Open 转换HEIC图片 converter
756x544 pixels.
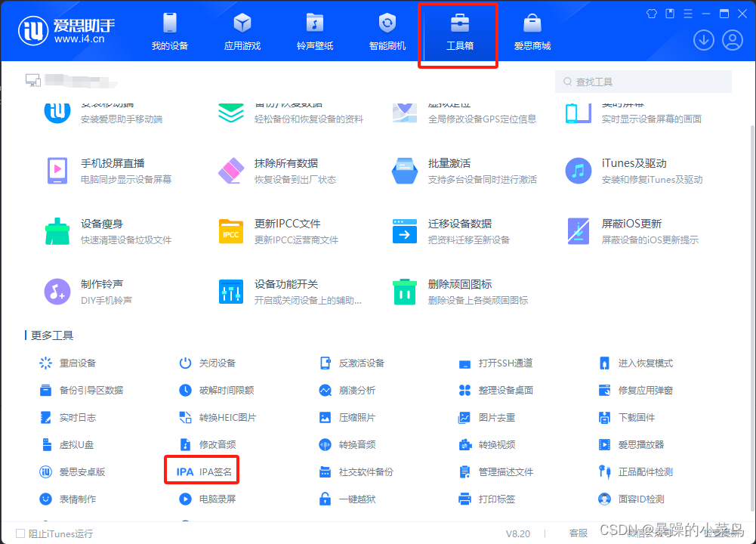218,418
